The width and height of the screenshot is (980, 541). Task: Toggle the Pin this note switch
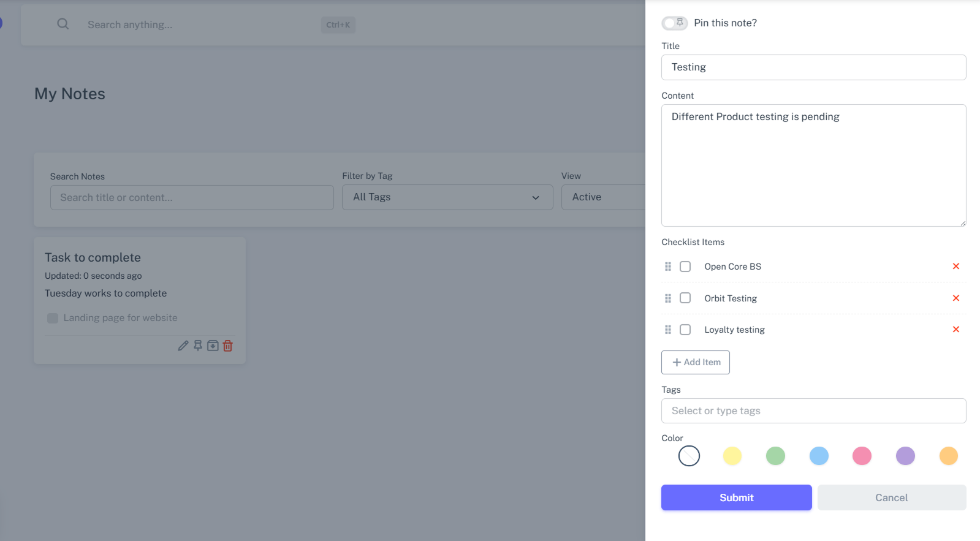(674, 23)
